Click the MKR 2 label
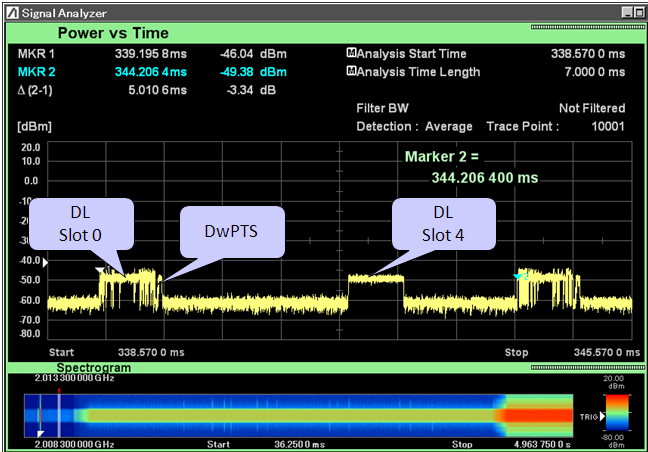Image resolution: width=648 pixels, height=452 pixels. point(36,72)
